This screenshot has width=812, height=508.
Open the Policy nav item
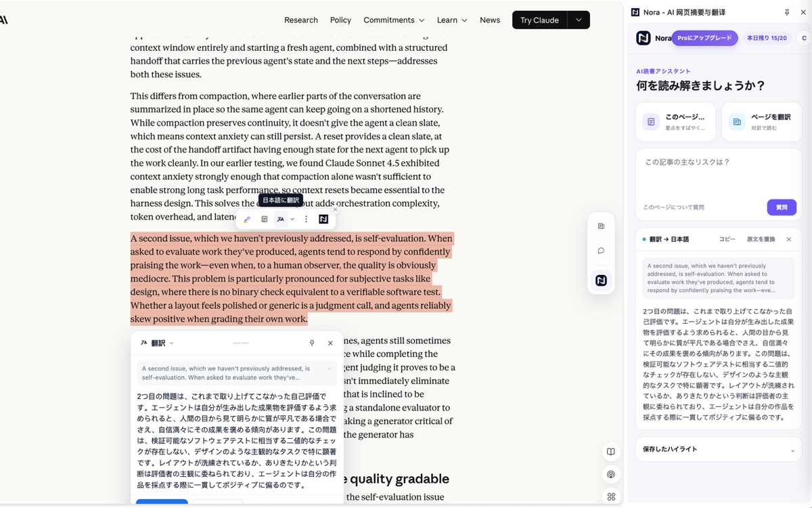340,20
